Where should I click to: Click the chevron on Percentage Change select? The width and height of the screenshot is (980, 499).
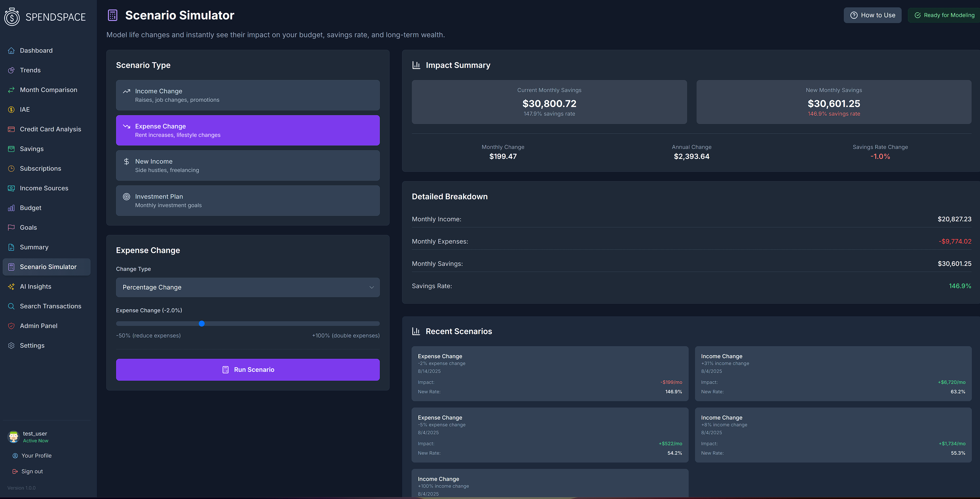pyautogui.click(x=372, y=288)
